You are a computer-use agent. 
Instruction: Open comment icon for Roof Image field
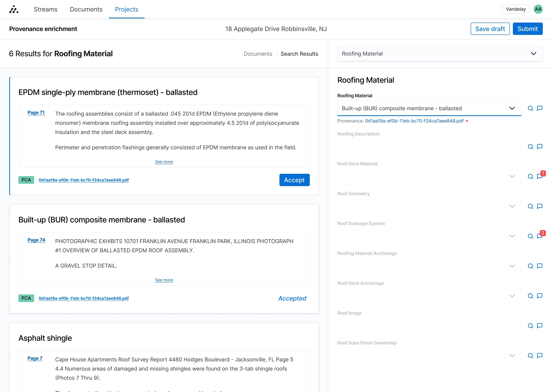[x=539, y=326]
